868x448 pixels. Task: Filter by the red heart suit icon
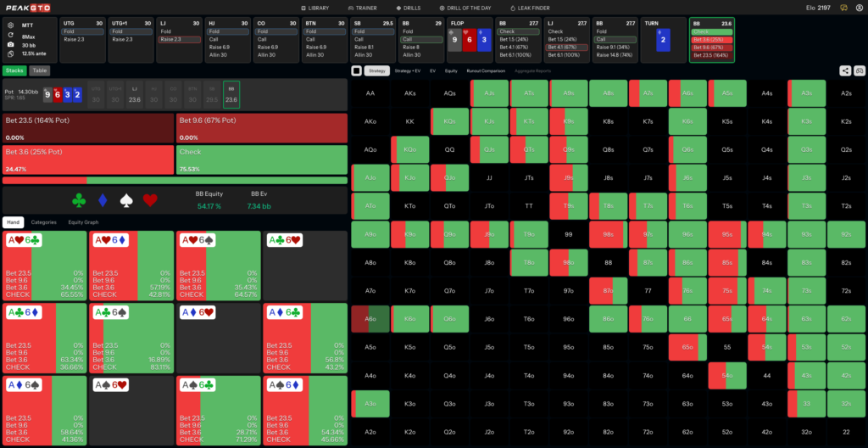click(x=150, y=200)
